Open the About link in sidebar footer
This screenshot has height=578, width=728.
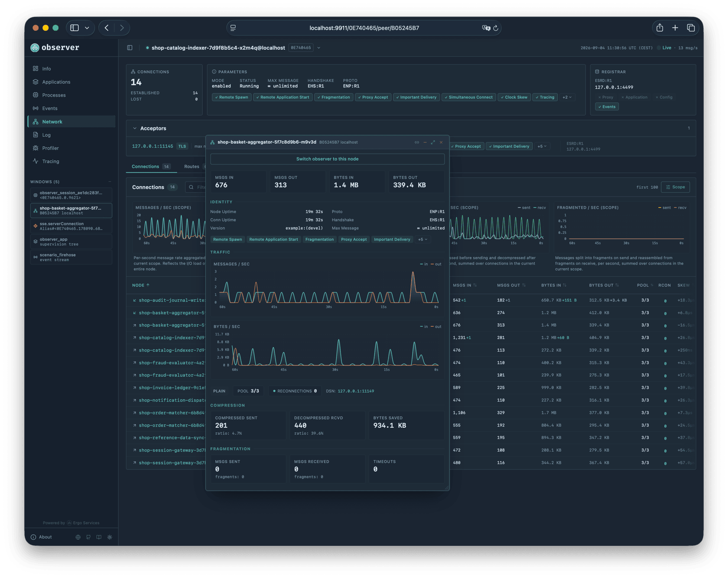coord(42,537)
